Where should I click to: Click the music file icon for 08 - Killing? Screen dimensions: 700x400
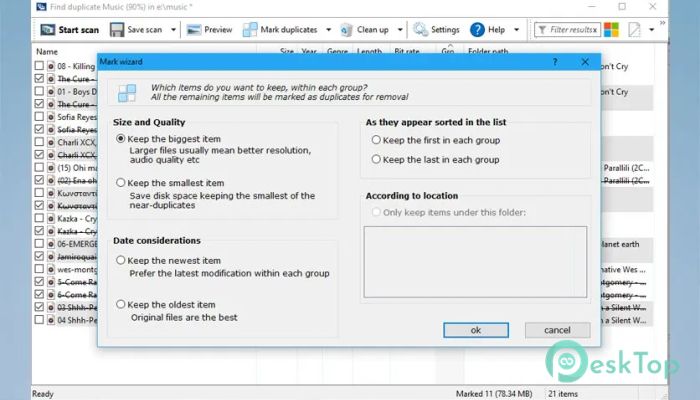coord(51,66)
